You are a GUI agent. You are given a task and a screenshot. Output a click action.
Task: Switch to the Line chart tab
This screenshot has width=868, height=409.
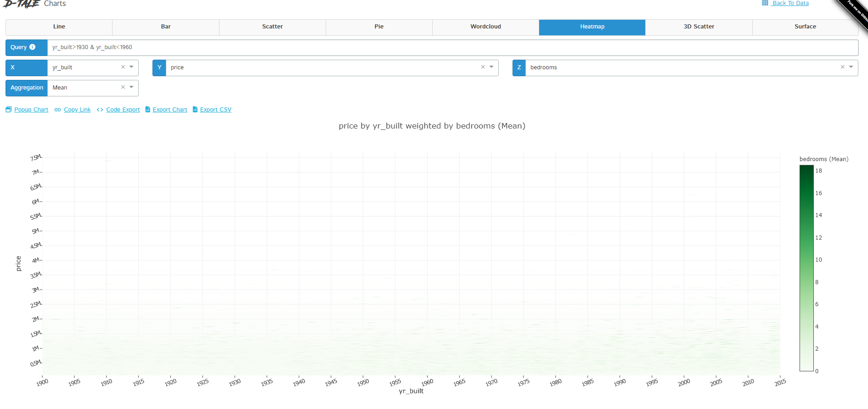coord(59,27)
